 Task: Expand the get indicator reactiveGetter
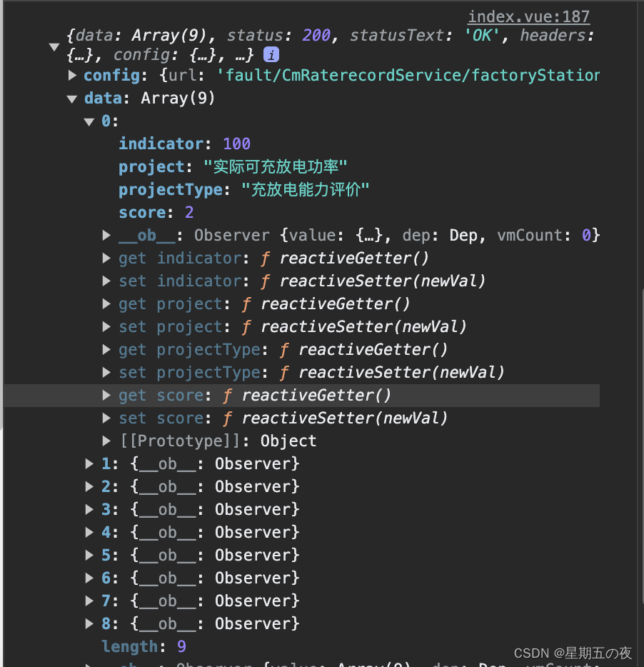click(x=106, y=258)
